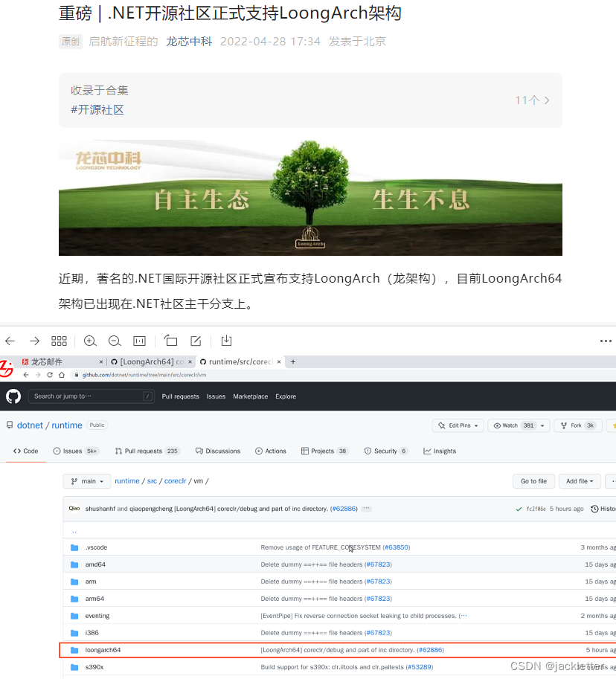616x679 pixels.
Task: Click the previous image back arrow
Action: [10, 341]
